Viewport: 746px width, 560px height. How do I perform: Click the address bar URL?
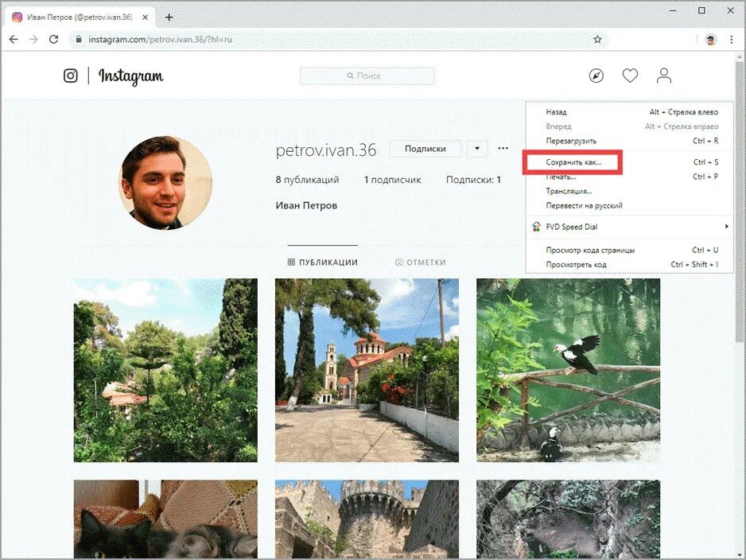161,40
